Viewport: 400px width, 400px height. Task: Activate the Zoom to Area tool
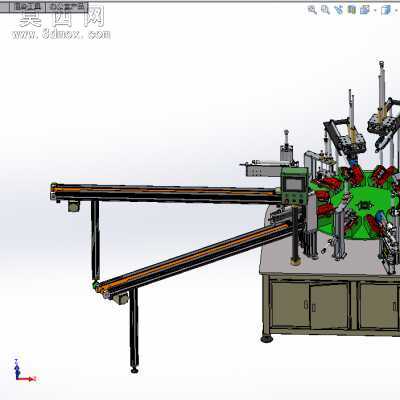tap(325, 10)
